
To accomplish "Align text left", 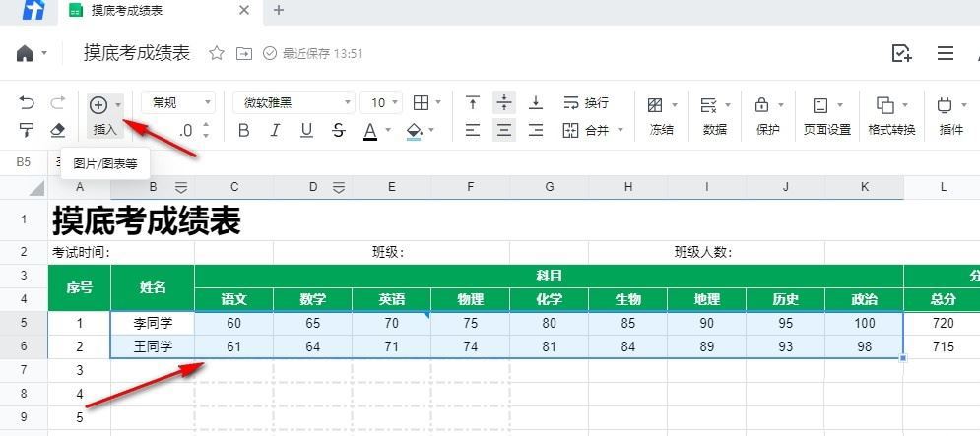I will [473, 130].
